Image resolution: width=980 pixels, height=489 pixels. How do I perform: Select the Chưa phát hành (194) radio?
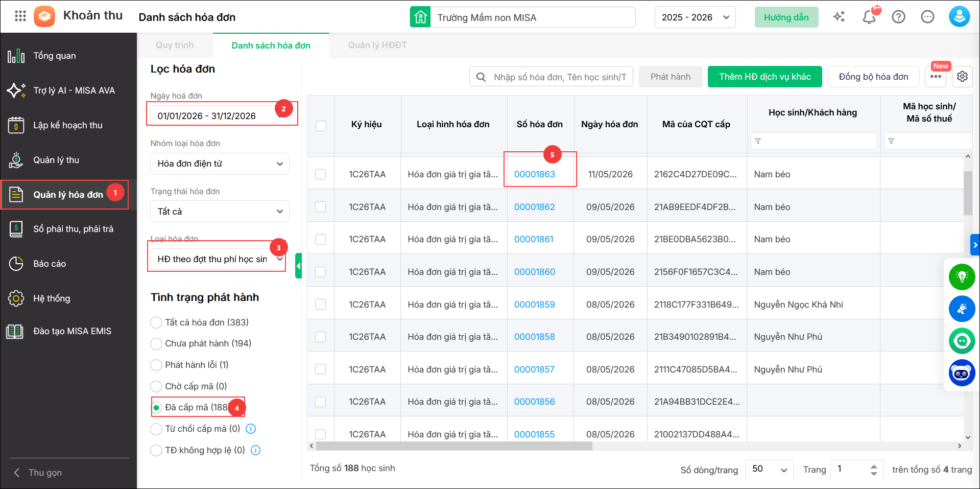coord(156,344)
